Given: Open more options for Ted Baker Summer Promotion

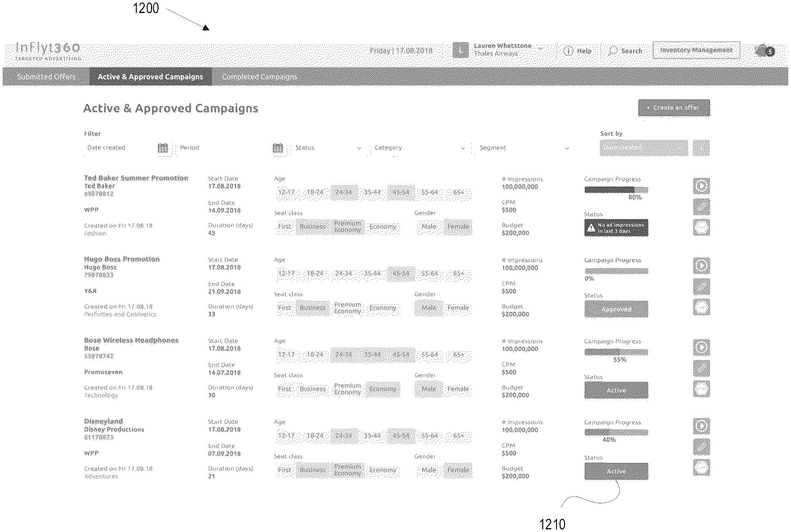Looking at the screenshot, I should click(701, 227).
